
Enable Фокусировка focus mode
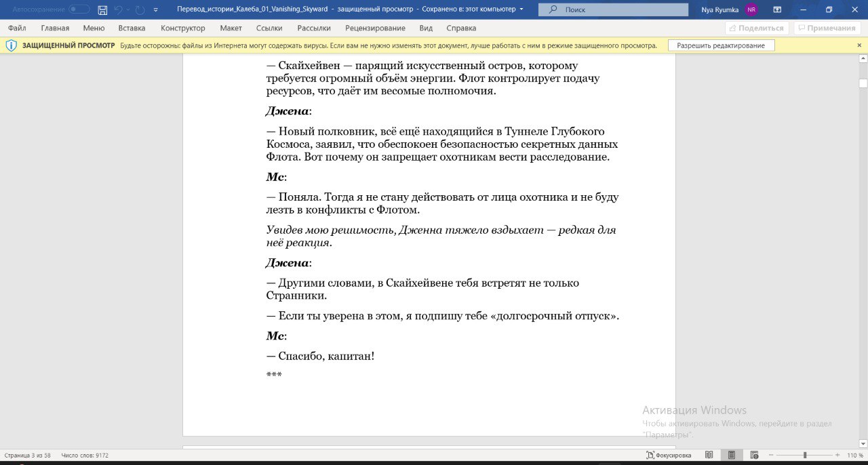669,456
